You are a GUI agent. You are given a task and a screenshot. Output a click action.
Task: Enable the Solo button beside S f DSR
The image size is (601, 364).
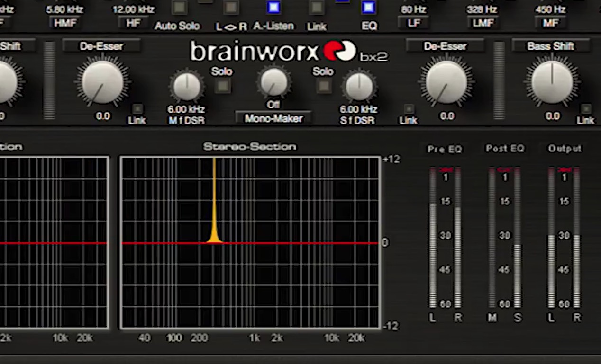pos(324,86)
